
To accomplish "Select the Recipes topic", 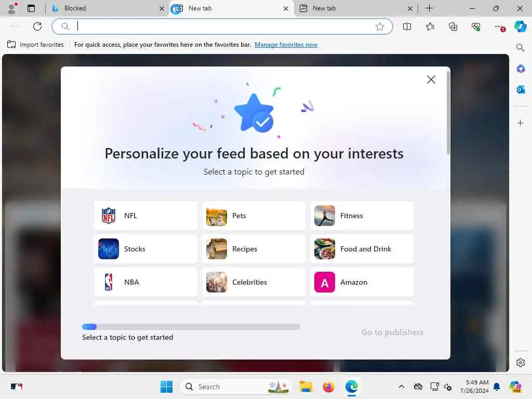I will pyautogui.click(x=254, y=249).
